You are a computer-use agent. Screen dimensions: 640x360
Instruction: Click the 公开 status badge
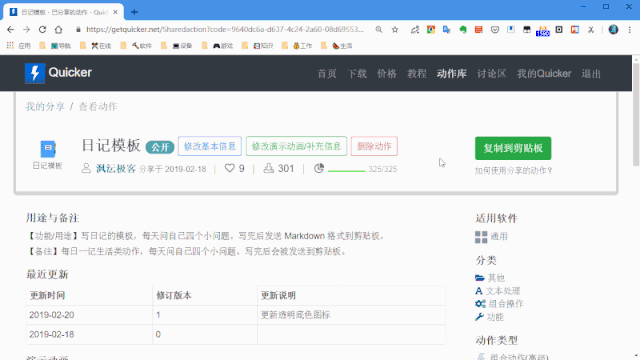160,147
